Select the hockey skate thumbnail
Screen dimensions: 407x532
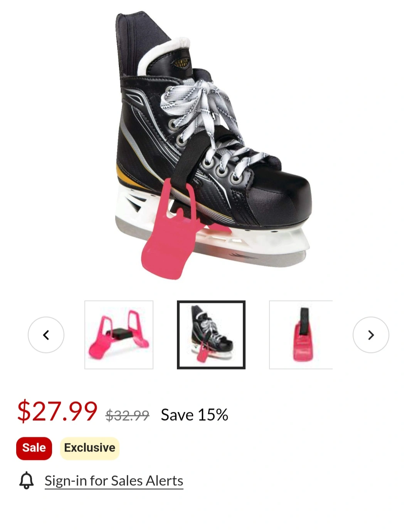tap(211, 335)
